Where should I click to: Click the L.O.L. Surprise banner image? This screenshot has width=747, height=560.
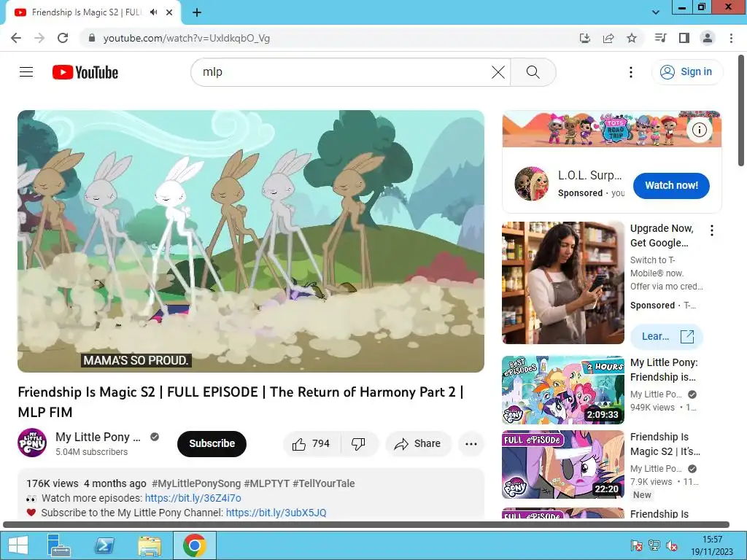pyautogui.click(x=612, y=129)
